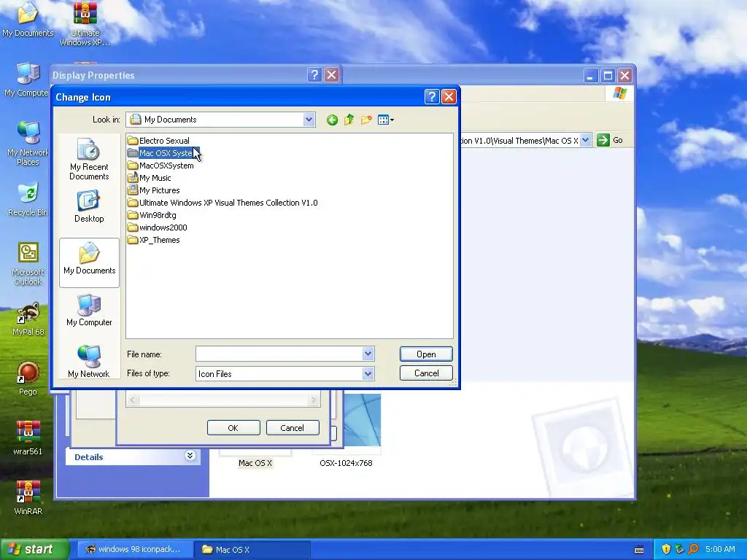Open the wrar561 desktop icon
Screen dimensions: 747x560
click(28, 438)
